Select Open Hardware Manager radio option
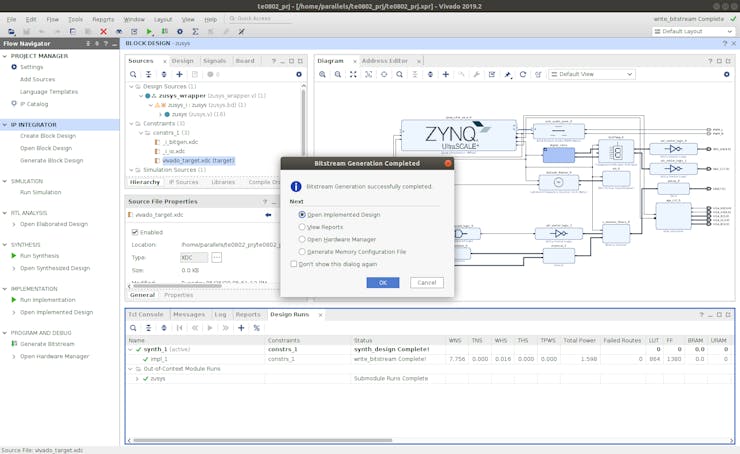 (302, 239)
